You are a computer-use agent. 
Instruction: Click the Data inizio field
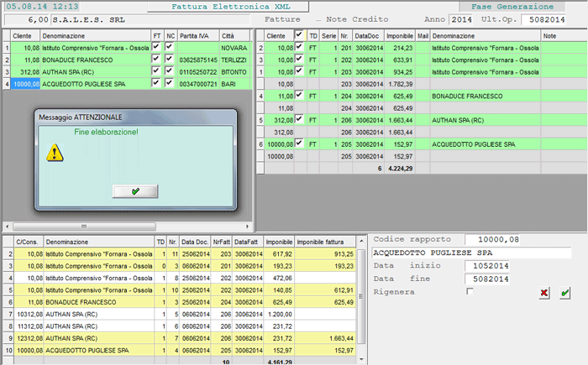tap(486, 265)
